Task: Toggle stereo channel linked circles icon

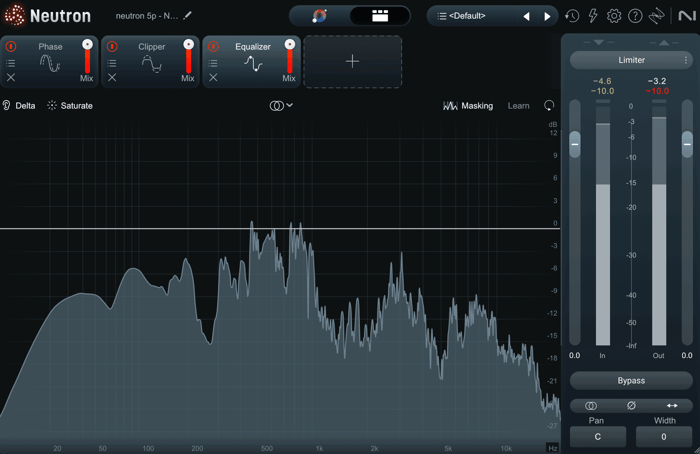Action: tap(591, 406)
